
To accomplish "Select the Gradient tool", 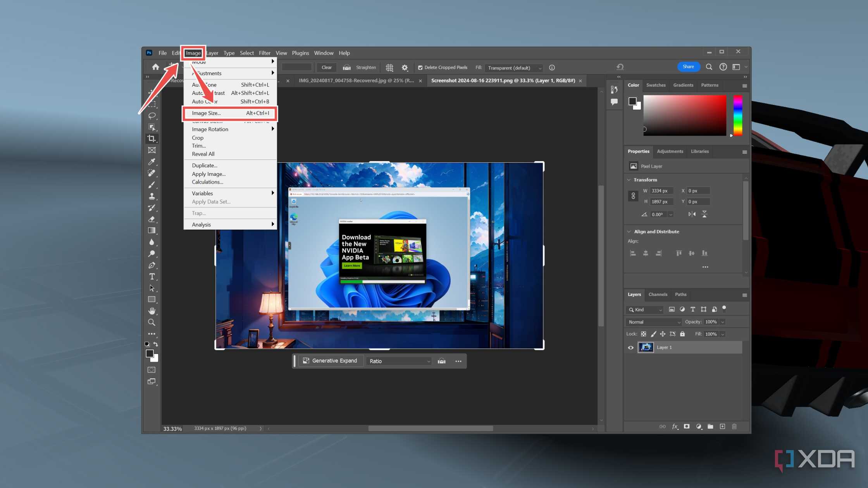I will (x=152, y=230).
